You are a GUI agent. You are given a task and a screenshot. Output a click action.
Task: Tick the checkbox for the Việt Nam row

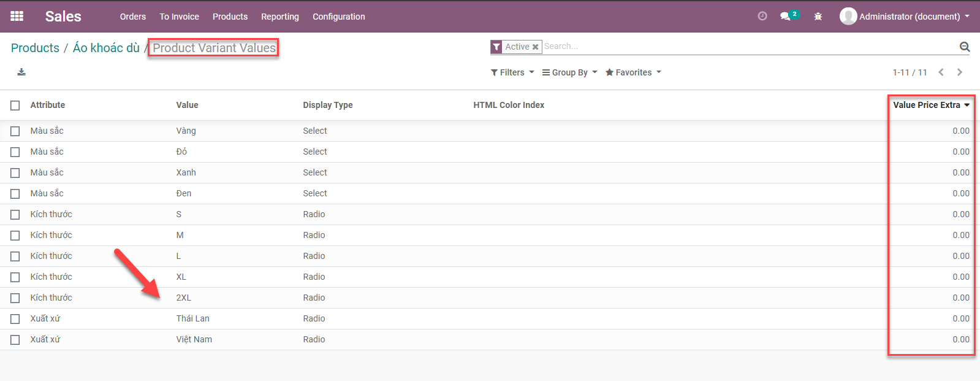pos(15,340)
